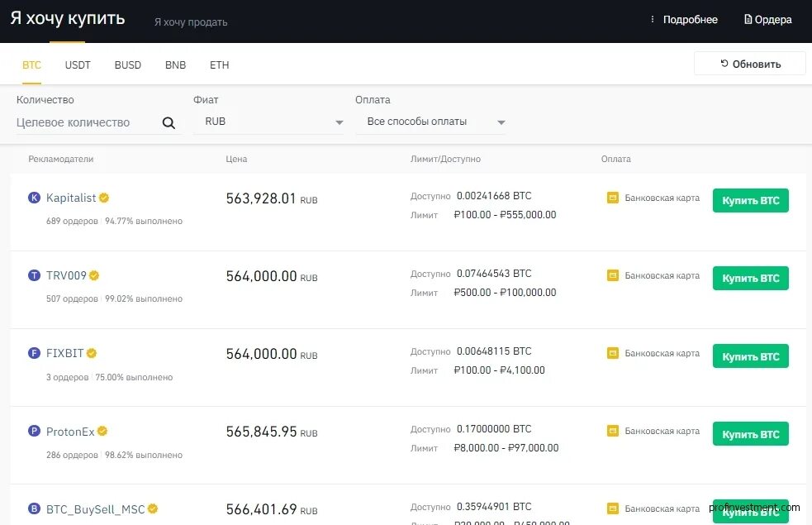812x525 pixels.
Task: Click bank card icon in ProtonEx row
Action: [x=613, y=431]
